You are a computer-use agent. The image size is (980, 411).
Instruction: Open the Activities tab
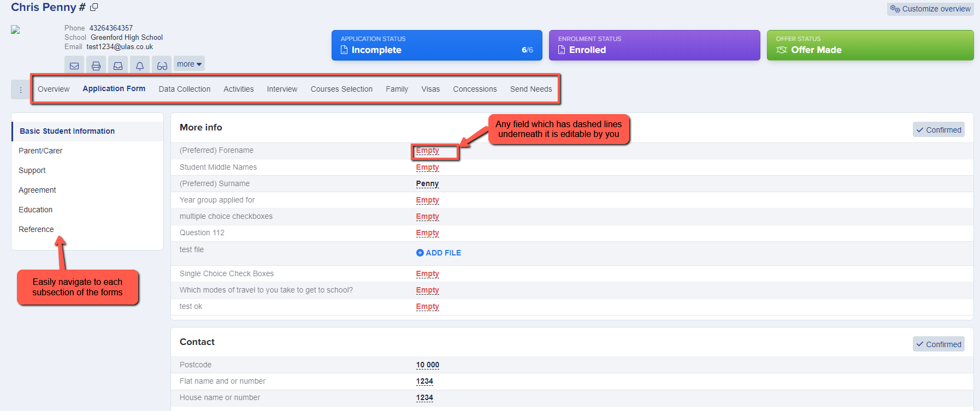tap(239, 89)
